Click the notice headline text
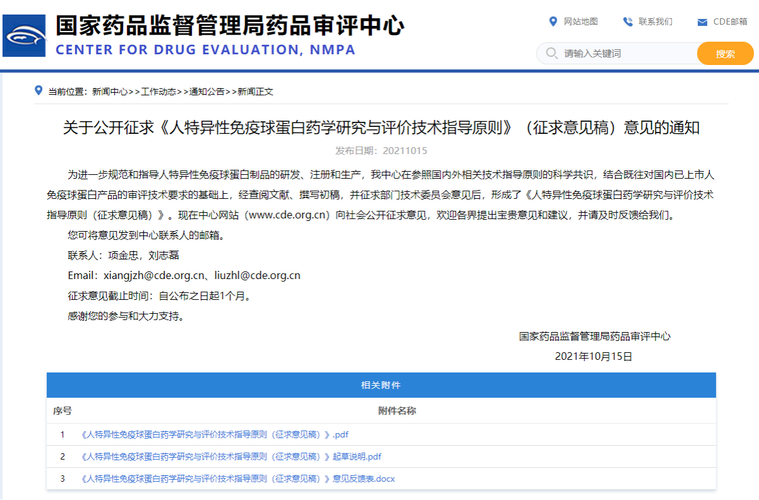Image resolution: width=759 pixels, height=500 pixels. click(x=381, y=128)
